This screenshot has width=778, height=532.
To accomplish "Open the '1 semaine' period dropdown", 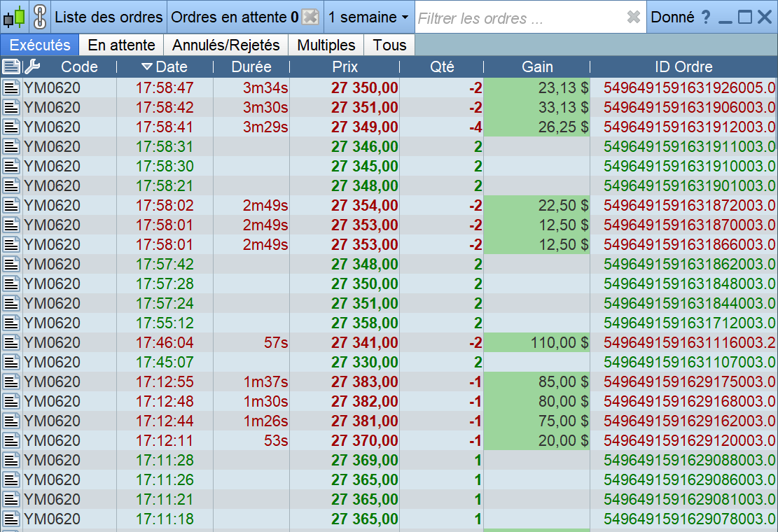I will tap(368, 17).
